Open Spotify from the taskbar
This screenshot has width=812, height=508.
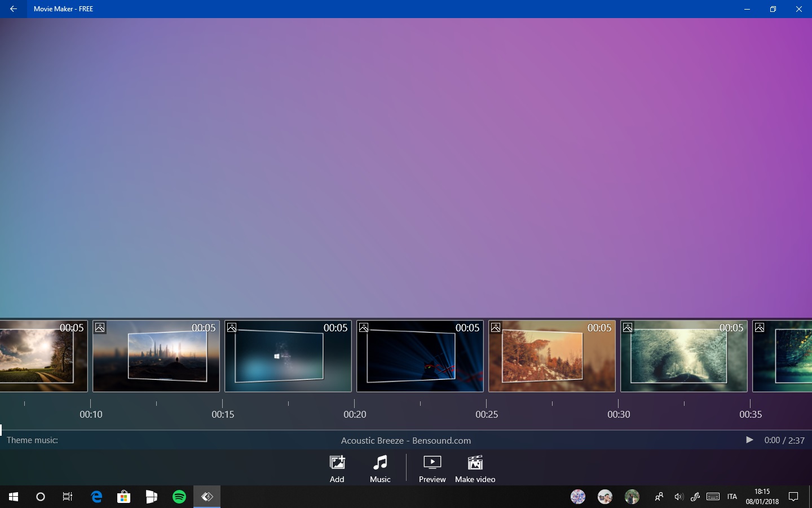point(179,497)
